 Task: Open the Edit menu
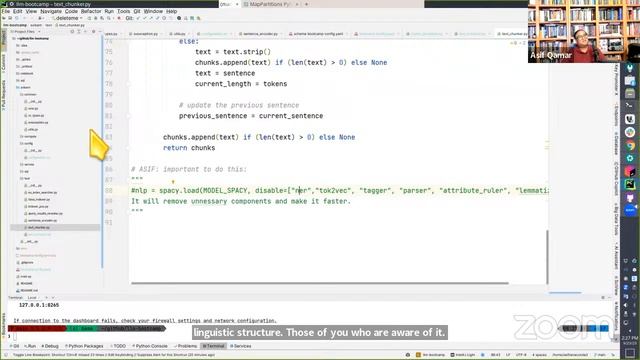click(x=18, y=11)
